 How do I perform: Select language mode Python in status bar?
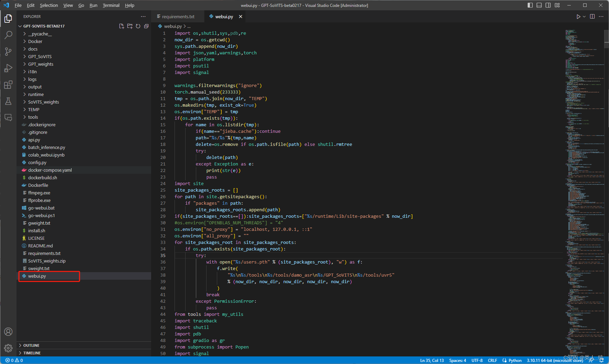(x=515, y=360)
